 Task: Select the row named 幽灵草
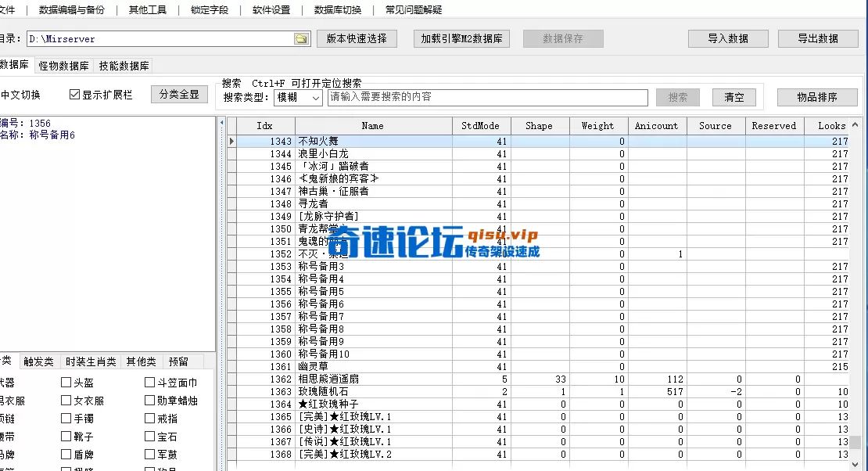pyautogui.click(x=372, y=366)
